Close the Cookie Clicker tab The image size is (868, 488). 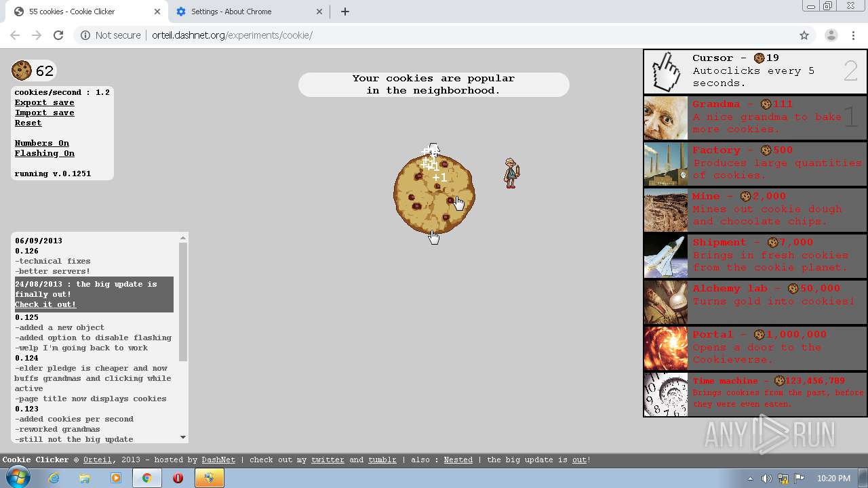tap(157, 12)
